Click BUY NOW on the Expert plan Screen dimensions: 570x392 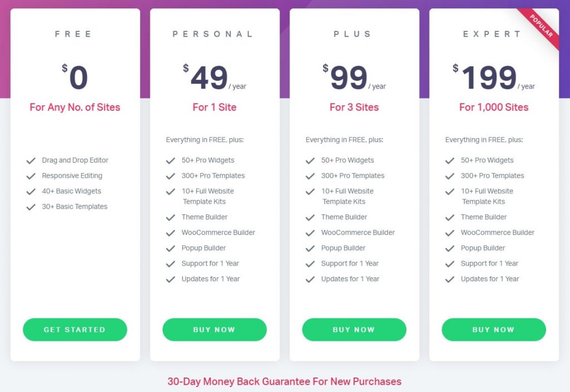point(494,330)
